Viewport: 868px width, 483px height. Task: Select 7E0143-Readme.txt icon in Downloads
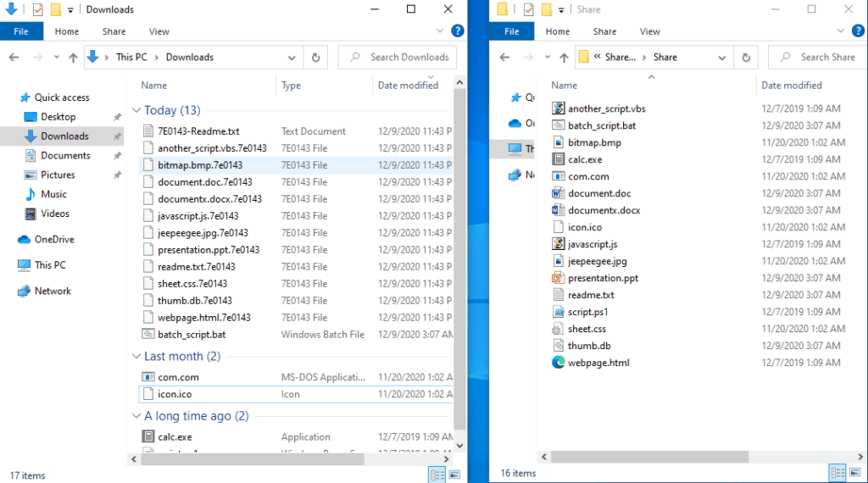click(147, 131)
